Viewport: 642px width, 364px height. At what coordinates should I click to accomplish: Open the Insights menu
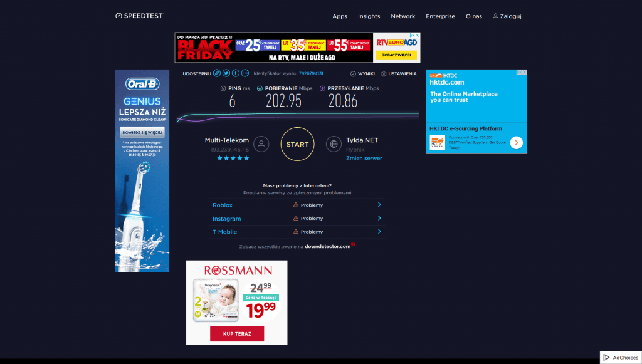[x=369, y=16]
